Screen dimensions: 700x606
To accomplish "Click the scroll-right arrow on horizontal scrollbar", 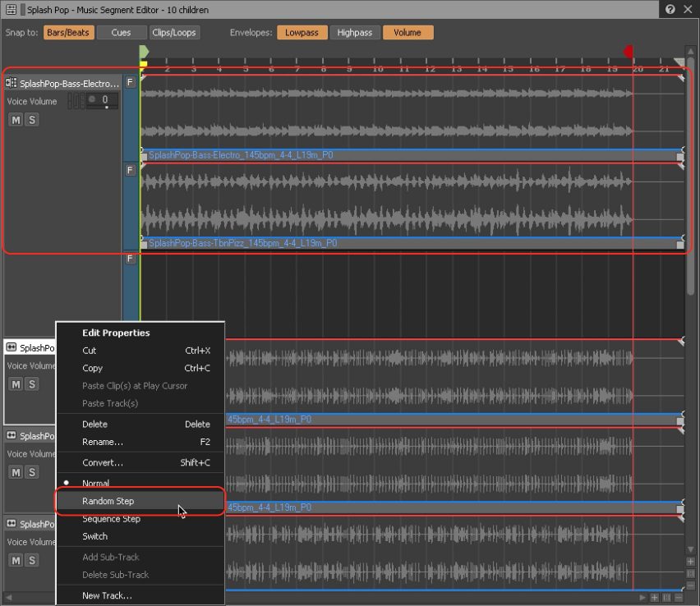I will [642, 598].
